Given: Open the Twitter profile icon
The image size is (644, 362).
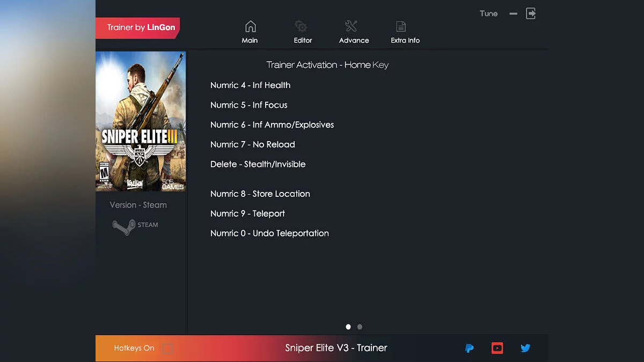Looking at the screenshot, I should pyautogui.click(x=525, y=349).
